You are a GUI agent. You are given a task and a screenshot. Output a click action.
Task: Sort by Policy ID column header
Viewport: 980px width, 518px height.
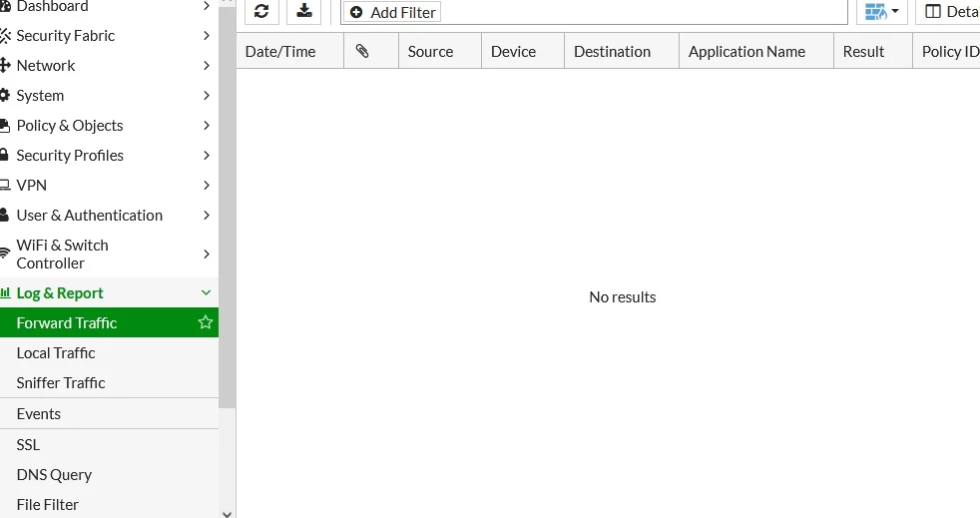pyautogui.click(x=946, y=51)
